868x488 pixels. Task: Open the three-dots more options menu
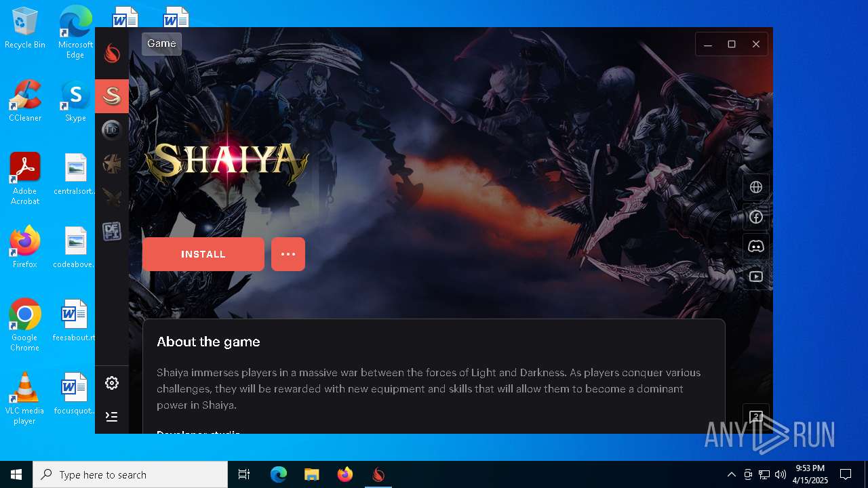pyautogui.click(x=288, y=254)
